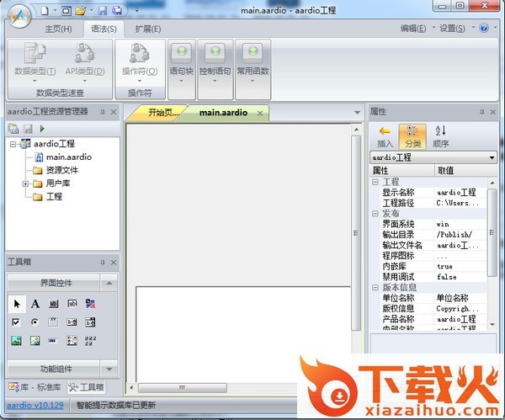This screenshot has height=420, width=505.
Task: Pick the static text 'A' control
Action: click(35, 304)
